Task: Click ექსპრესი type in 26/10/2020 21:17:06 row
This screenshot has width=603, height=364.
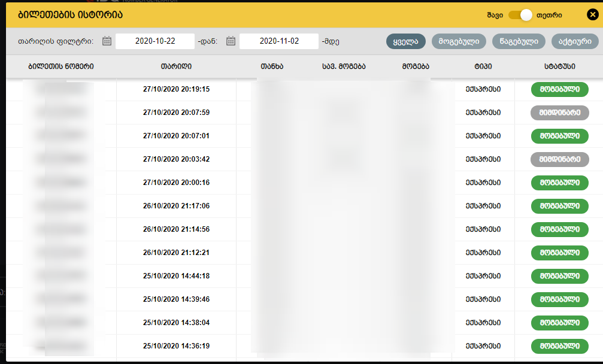Action: [483, 206]
